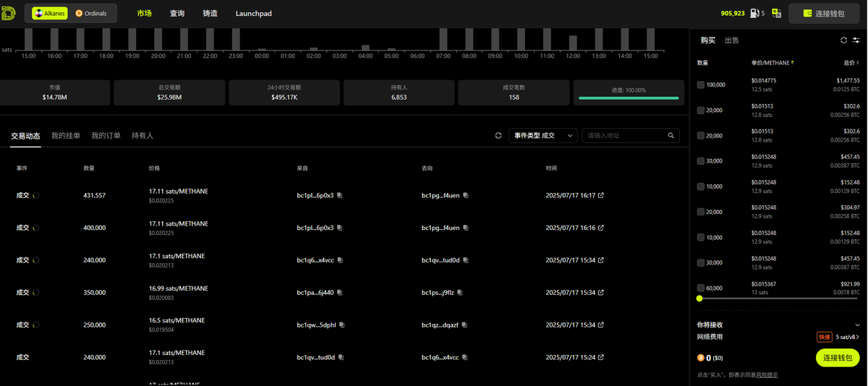868x386 pixels.
Task: Open the 事件类型 成交 dropdown
Action: coord(544,135)
